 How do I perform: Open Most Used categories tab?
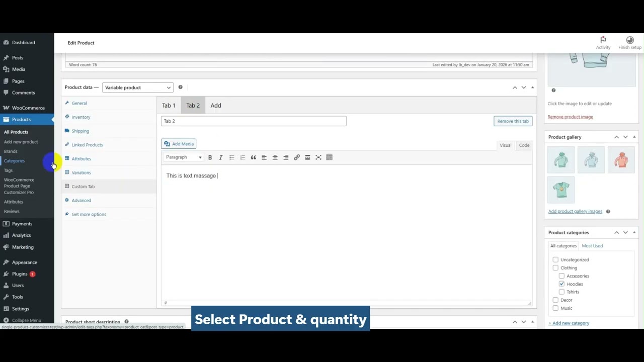(592, 246)
